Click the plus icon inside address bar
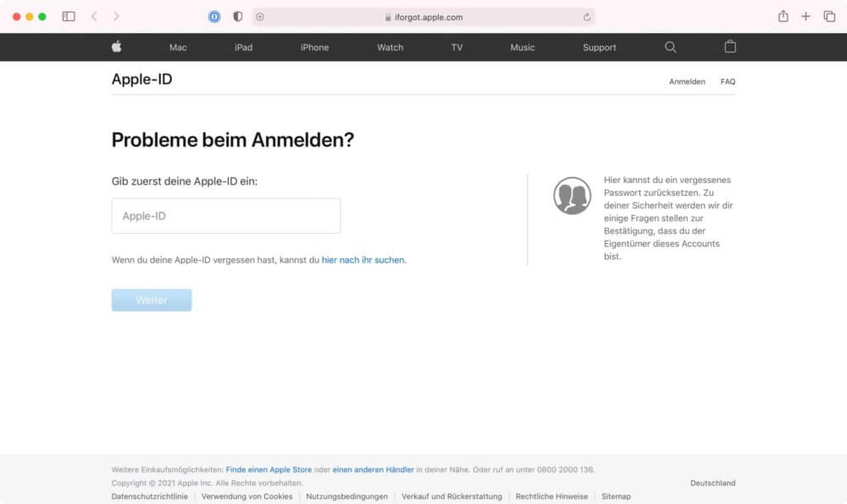The height and width of the screenshot is (504, 847). pyautogui.click(x=260, y=17)
